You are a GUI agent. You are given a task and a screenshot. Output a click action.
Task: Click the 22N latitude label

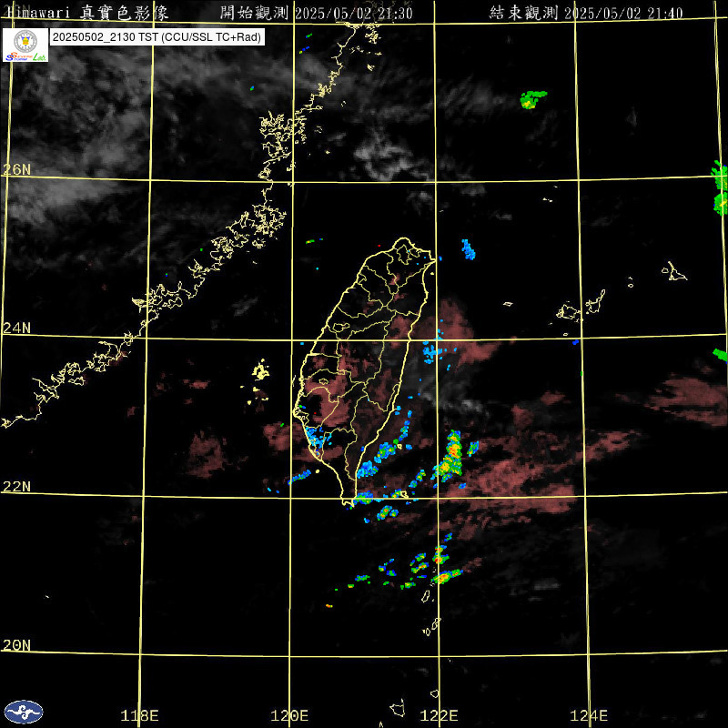point(16,487)
